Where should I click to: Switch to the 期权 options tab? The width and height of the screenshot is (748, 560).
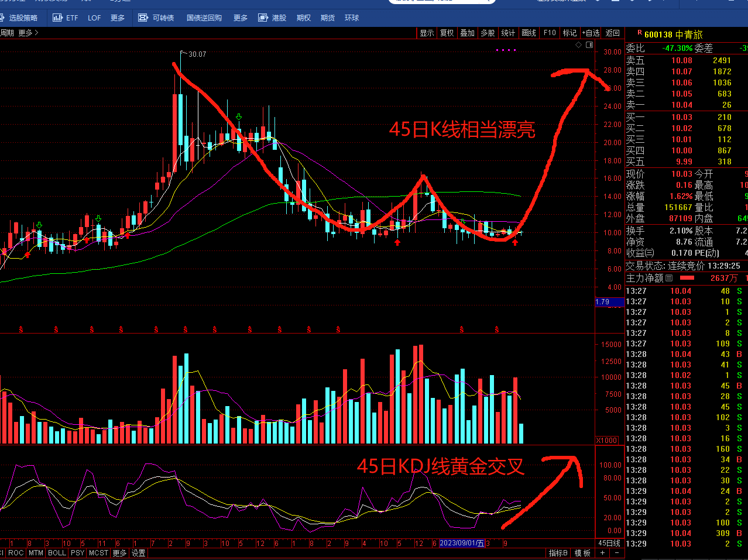[303, 18]
